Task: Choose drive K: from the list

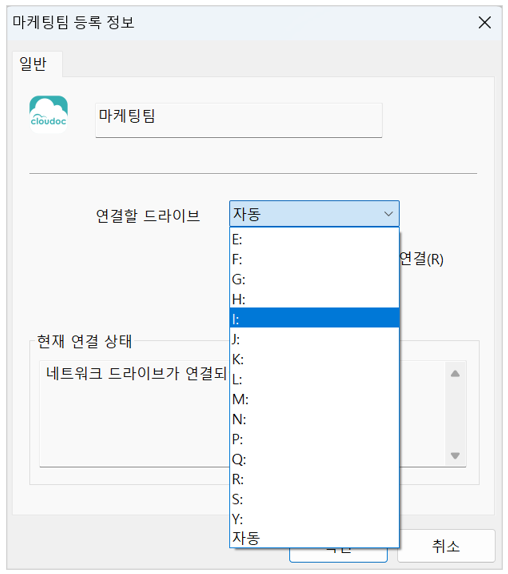Action: (314, 359)
